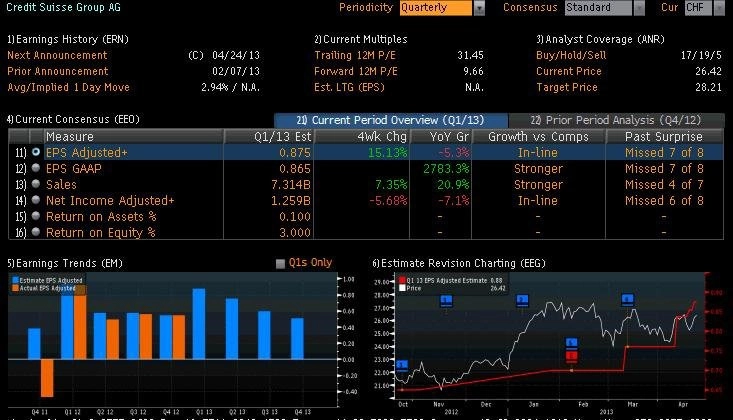Image resolution: width=733 pixels, height=420 pixels.
Task: Select the Return on Assets % radio button
Action: (x=36, y=216)
